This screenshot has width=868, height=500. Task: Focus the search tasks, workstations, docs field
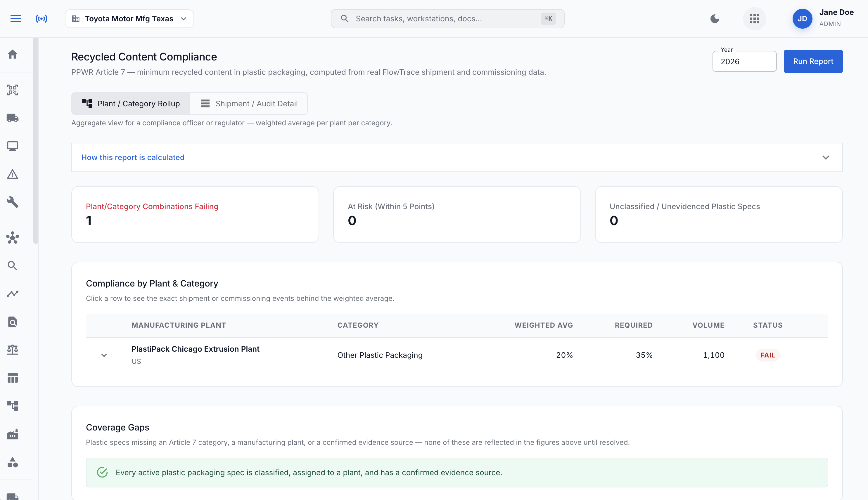click(x=447, y=18)
